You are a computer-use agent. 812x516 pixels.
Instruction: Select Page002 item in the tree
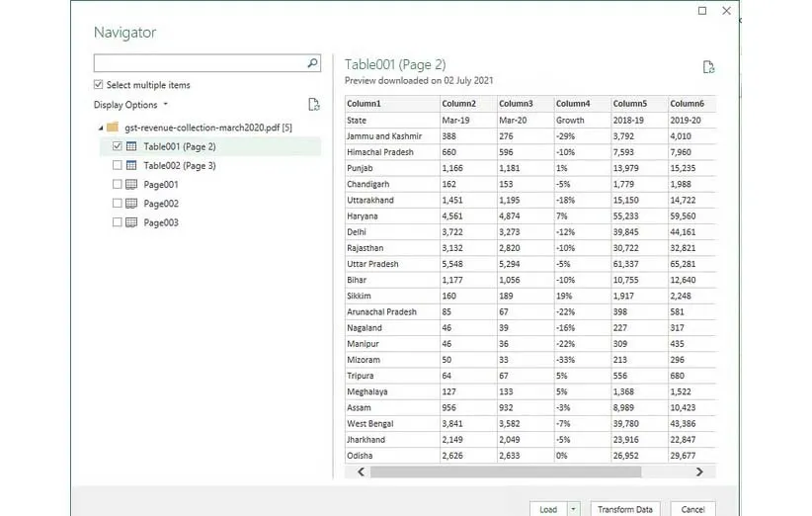tap(161, 204)
